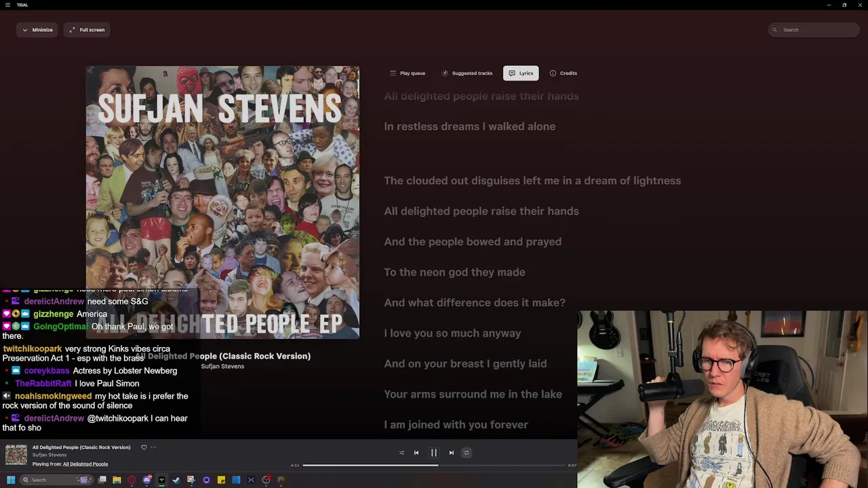Image resolution: width=868 pixels, height=488 pixels.
Task: Click the Windows taskbar search box
Action: (56, 480)
